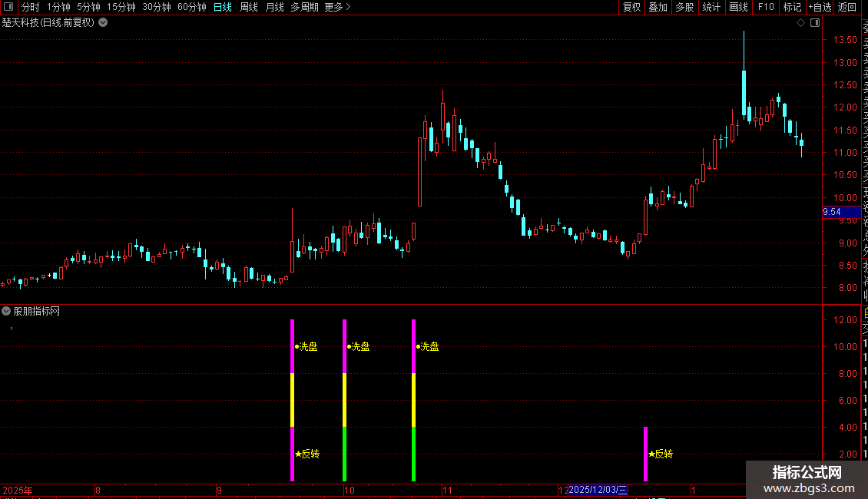The width and height of the screenshot is (868, 499).
Task: Open 多周期 multi-period view
Action: 304,7
